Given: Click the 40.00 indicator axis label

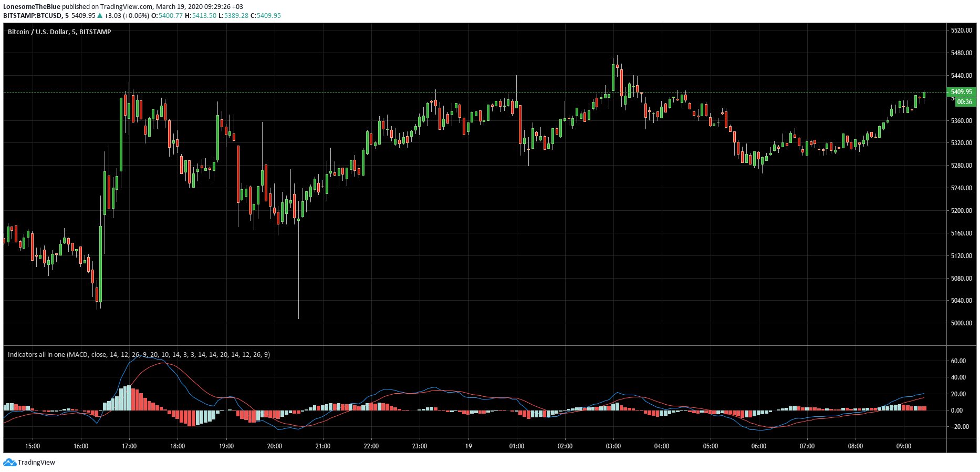Looking at the screenshot, I should (x=958, y=377).
